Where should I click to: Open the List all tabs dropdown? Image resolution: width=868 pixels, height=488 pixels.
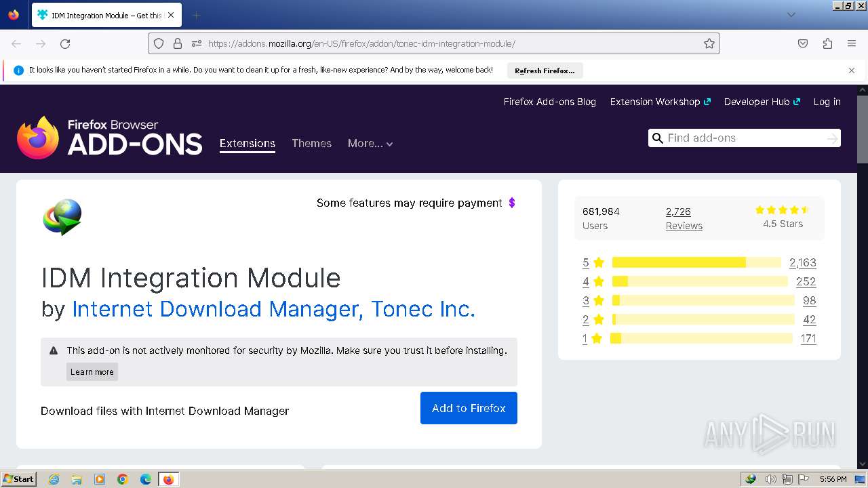791,15
